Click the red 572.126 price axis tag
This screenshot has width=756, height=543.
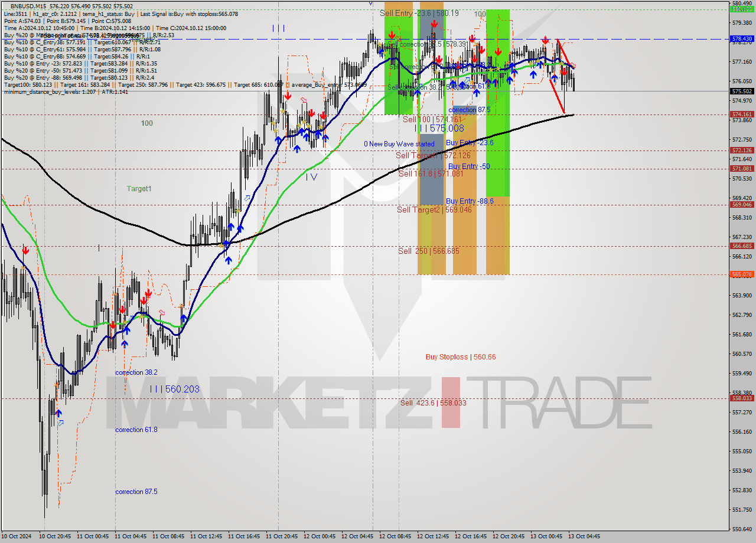point(742,151)
